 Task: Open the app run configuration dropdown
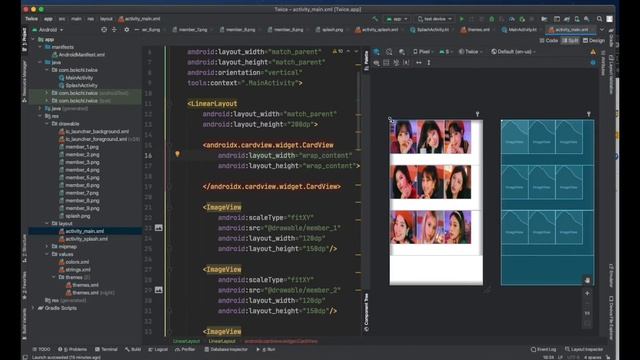[x=397, y=19]
